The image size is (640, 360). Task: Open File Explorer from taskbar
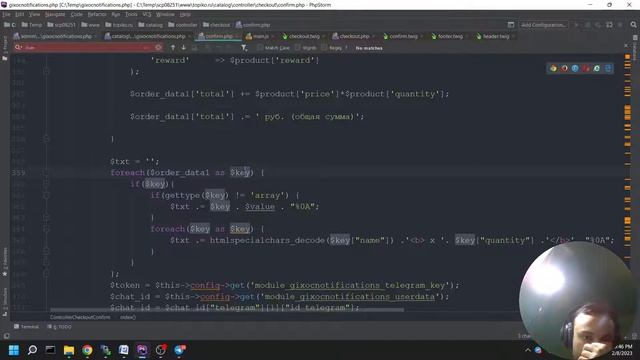pyautogui.click(x=69, y=350)
